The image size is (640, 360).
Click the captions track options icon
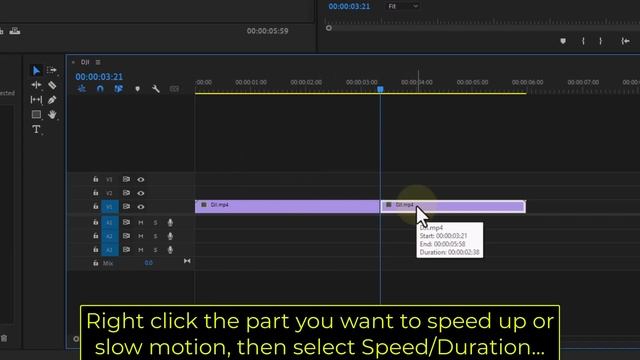[174, 89]
